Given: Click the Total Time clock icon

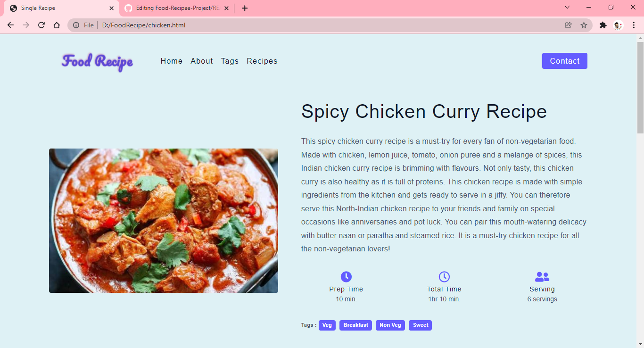Looking at the screenshot, I should [x=444, y=276].
